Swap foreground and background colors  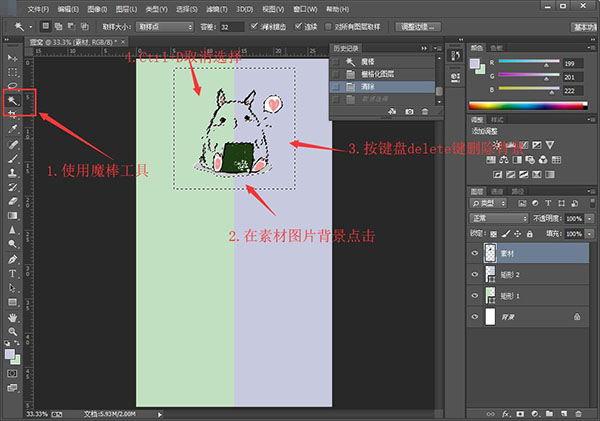(17, 343)
